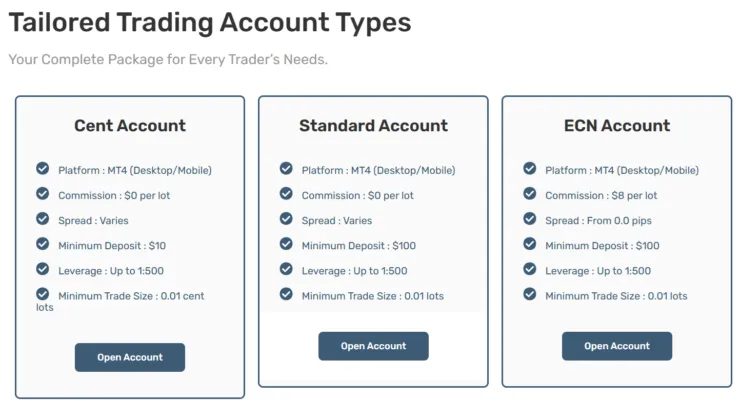740x400 pixels.
Task: Click checkmark beside Standard Account Platform MT4
Action: [x=286, y=169]
